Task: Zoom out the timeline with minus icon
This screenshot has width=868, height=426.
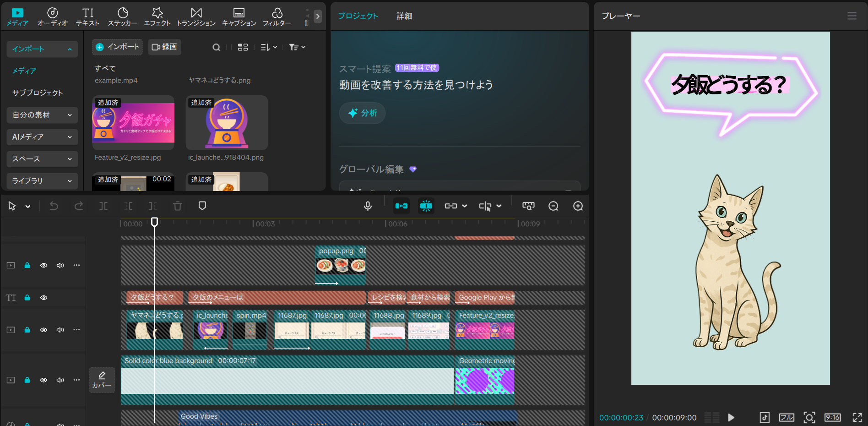Action: (x=553, y=206)
